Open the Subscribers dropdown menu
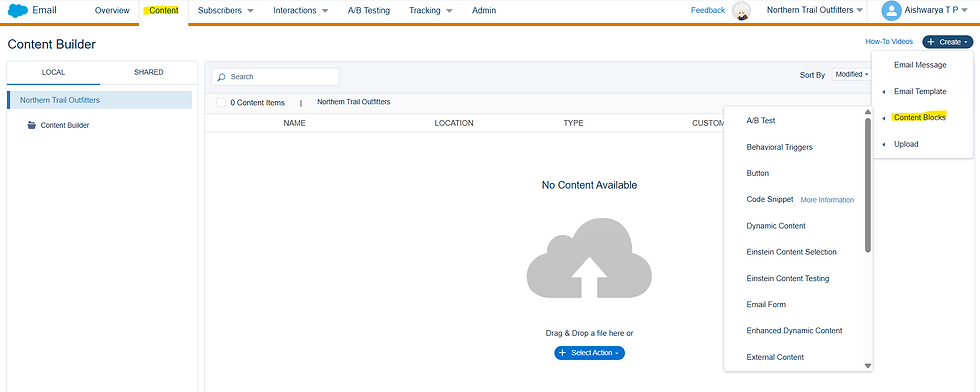The image size is (980, 392). click(x=226, y=11)
